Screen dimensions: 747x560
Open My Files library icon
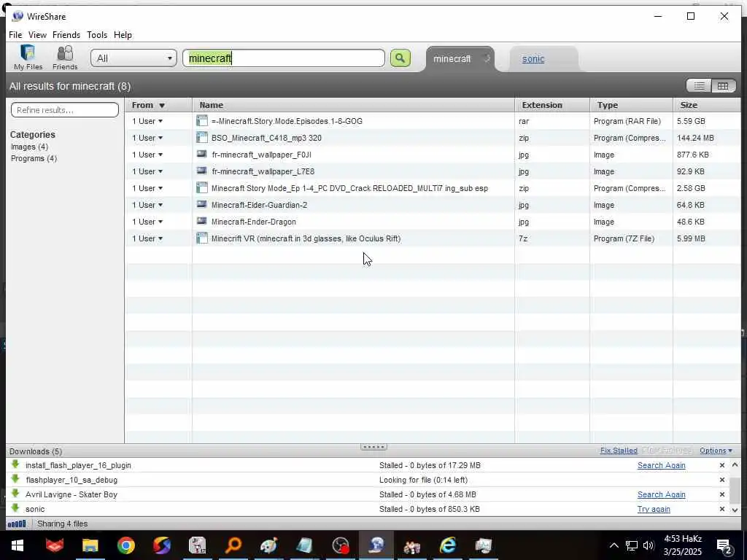(x=28, y=58)
